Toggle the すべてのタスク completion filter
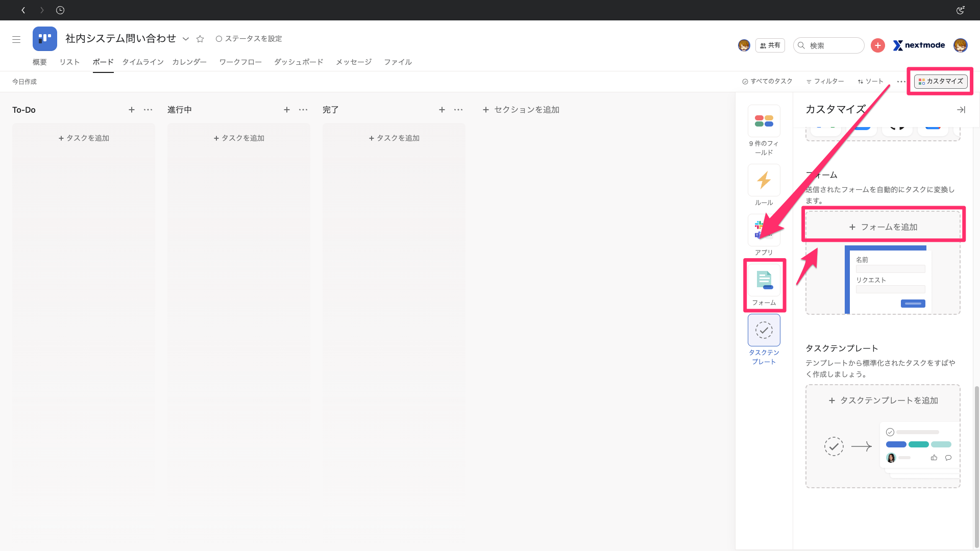This screenshot has height=551, width=980. (767, 82)
